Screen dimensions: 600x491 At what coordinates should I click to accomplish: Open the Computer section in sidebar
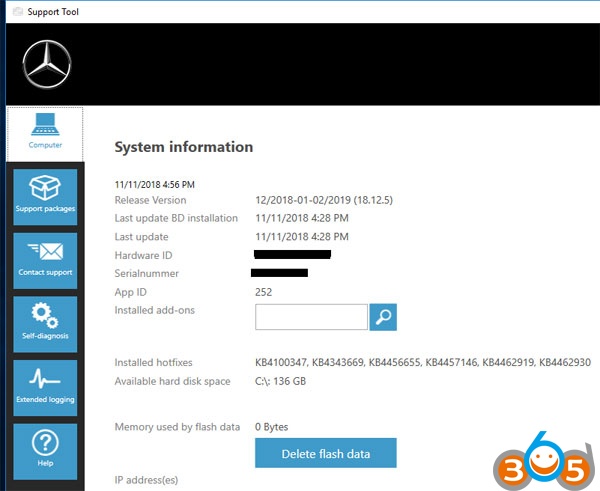(x=45, y=134)
